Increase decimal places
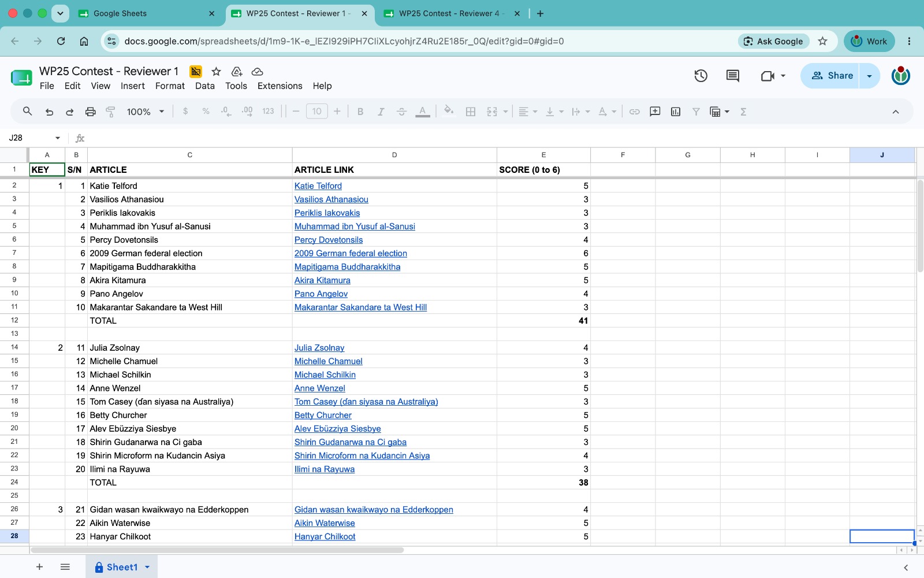The image size is (924, 578). 247,112
